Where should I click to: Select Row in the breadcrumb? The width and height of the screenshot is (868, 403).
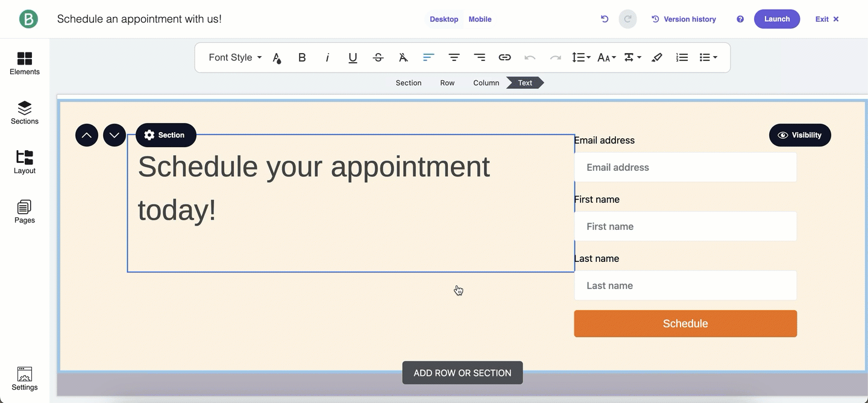click(x=447, y=83)
